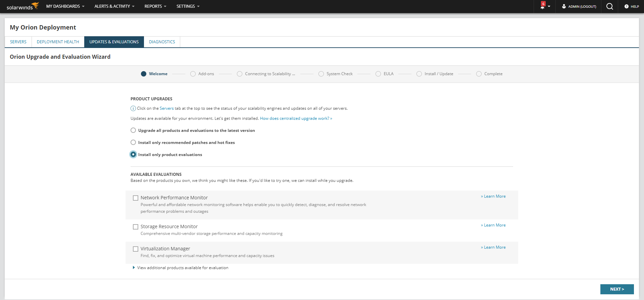Check the Virtualization Manager checkbox
Image resolution: width=644 pixels, height=300 pixels.
pos(136,249)
